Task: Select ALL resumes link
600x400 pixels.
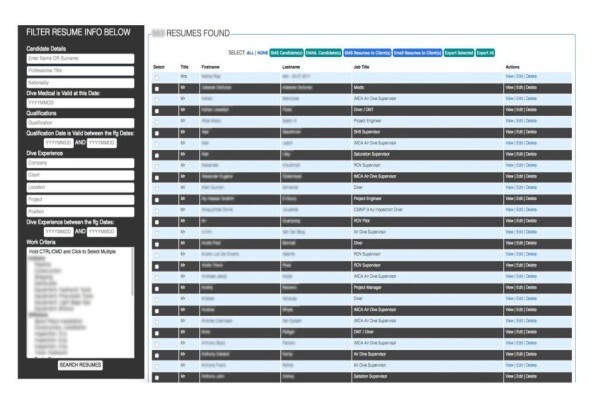Action: 250,53
